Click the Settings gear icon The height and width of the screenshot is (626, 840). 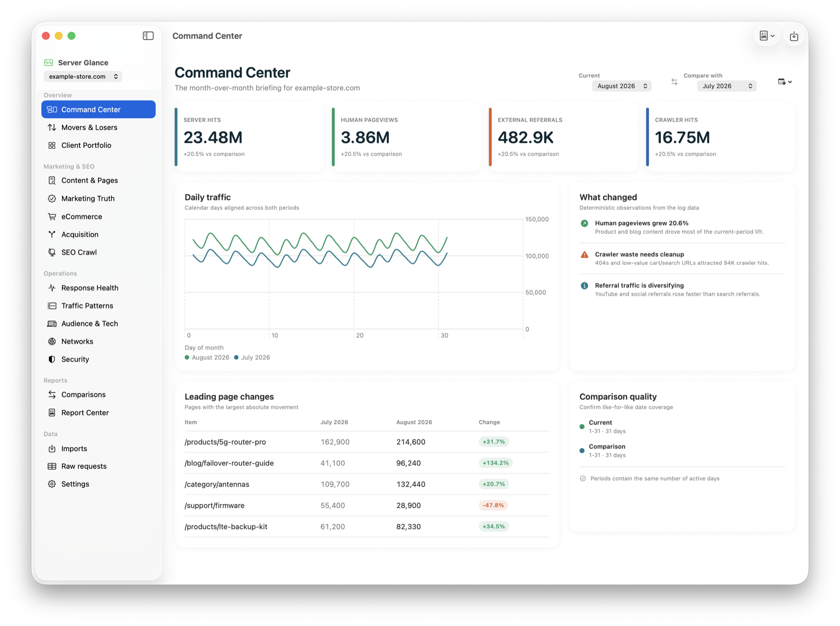click(52, 484)
